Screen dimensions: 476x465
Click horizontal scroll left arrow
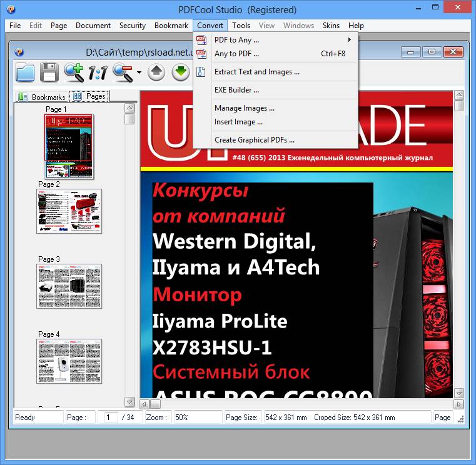(144, 404)
